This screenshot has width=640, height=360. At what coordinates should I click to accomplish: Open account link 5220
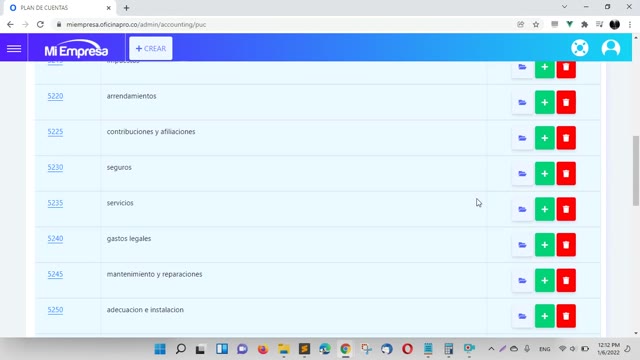click(55, 96)
